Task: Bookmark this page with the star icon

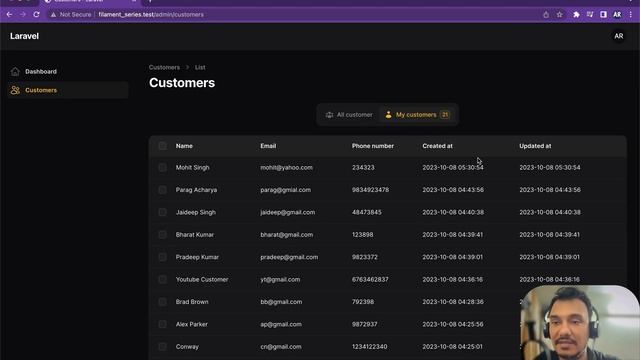Action: click(x=559, y=15)
